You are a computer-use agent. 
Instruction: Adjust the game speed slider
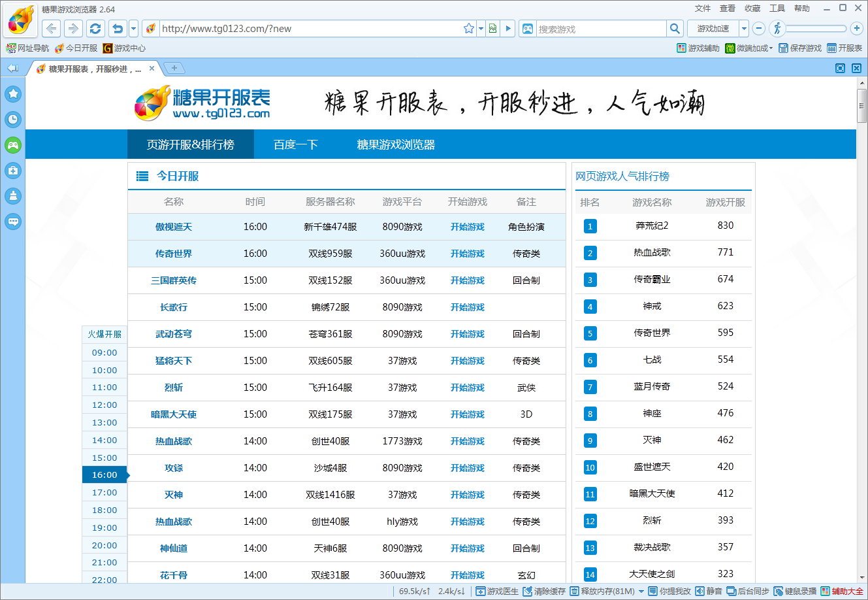coord(816,28)
